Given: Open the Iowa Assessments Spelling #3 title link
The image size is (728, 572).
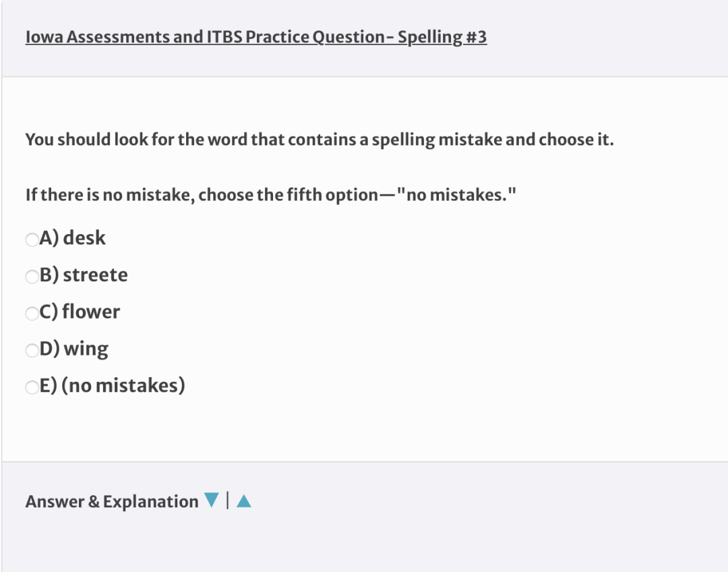Looking at the screenshot, I should pos(256,36).
